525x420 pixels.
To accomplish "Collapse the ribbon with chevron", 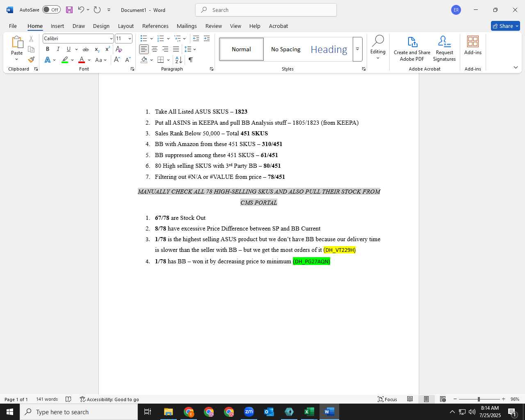I will coord(516,67).
